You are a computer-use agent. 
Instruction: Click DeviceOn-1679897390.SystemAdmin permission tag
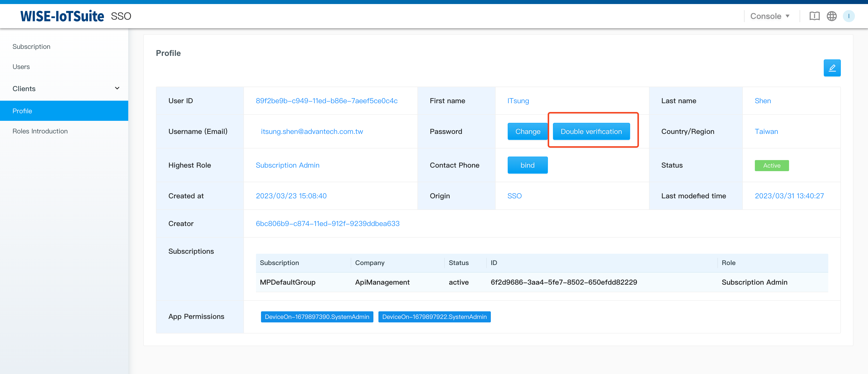pyautogui.click(x=317, y=317)
